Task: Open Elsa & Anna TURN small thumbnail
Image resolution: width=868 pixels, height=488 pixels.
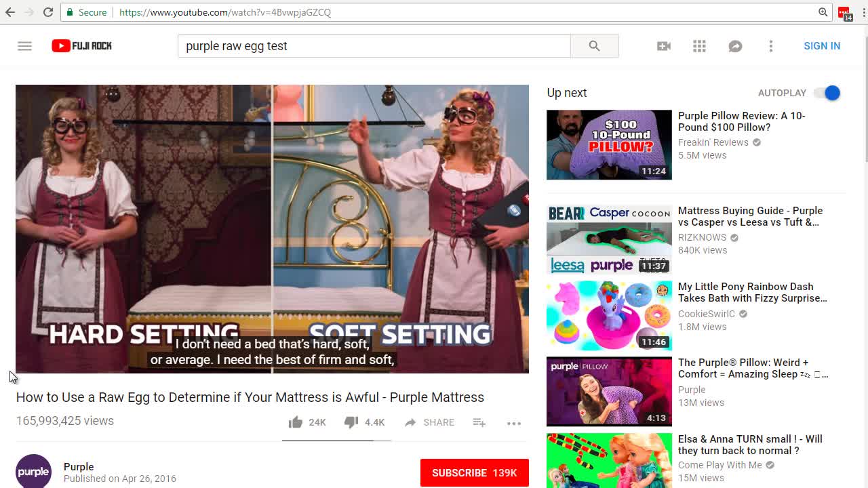Action: coord(609,460)
